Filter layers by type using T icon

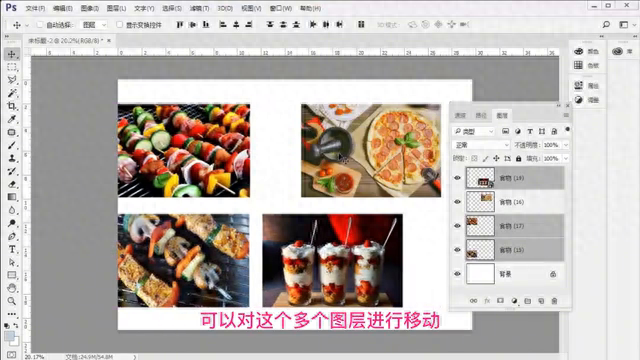tap(530, 131)
